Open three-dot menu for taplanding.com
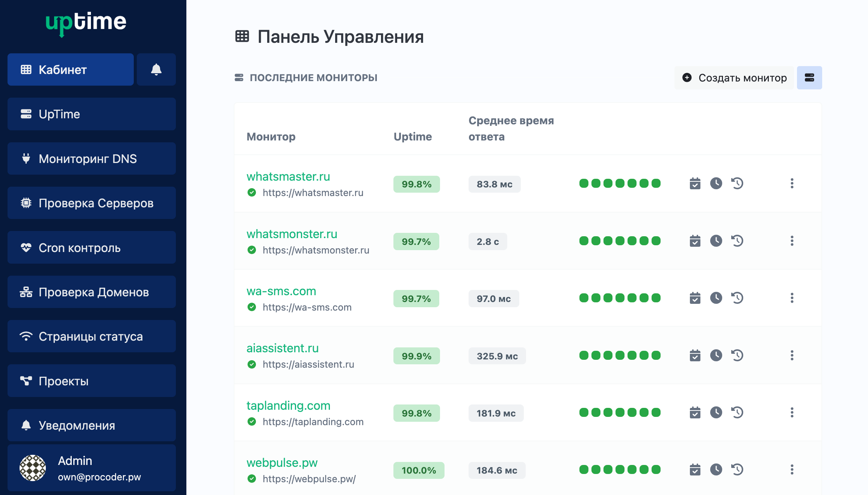This screenshot has height=495, width=868. pyautogui.click(x=792, y=412)
